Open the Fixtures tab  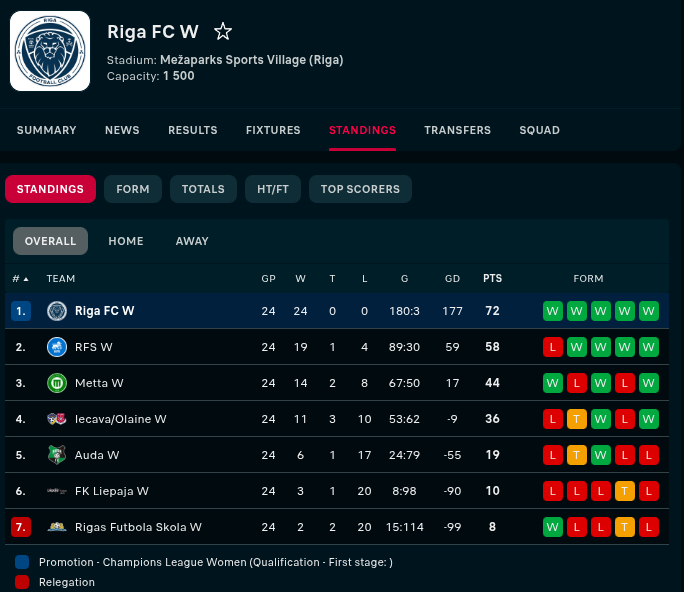[x=273, y=130]
